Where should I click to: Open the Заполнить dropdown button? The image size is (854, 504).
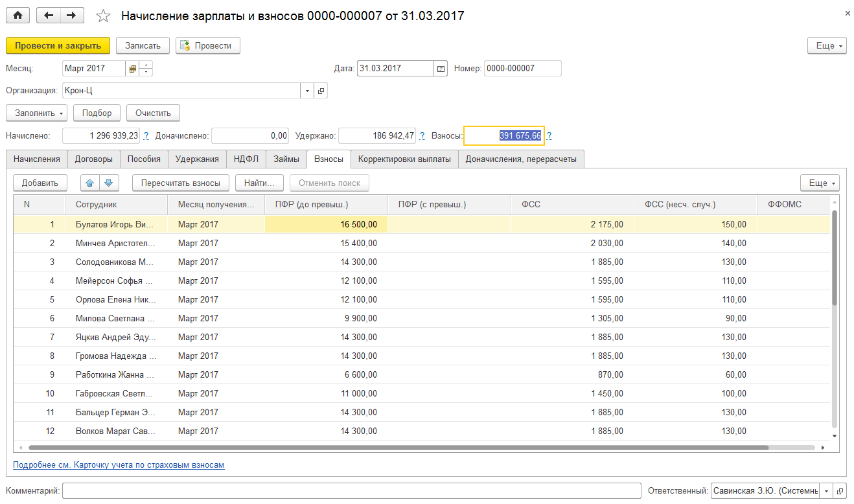pos(37,113)
